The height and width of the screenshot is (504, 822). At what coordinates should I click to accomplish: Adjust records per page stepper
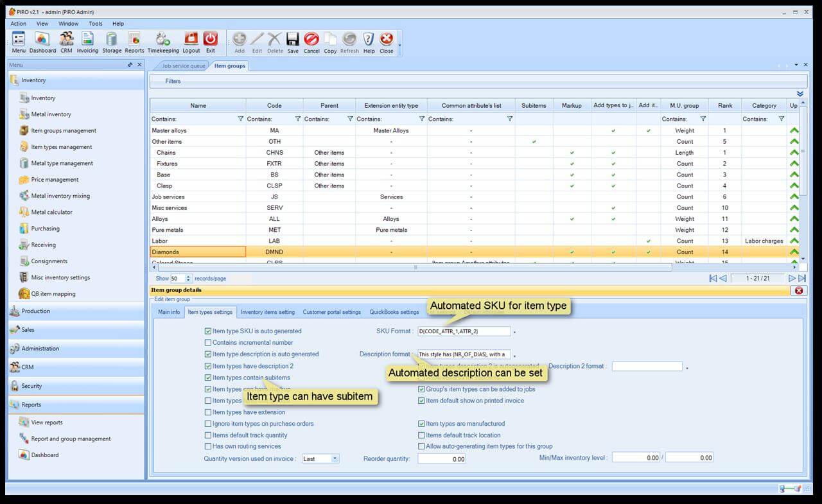click(189, 279)
